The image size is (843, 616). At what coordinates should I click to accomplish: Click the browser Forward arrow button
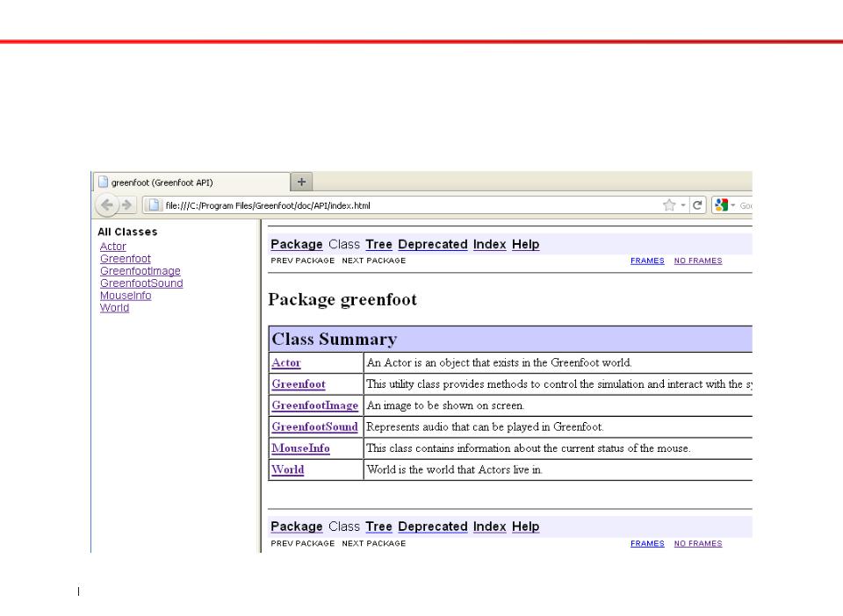tap(126, 205)
